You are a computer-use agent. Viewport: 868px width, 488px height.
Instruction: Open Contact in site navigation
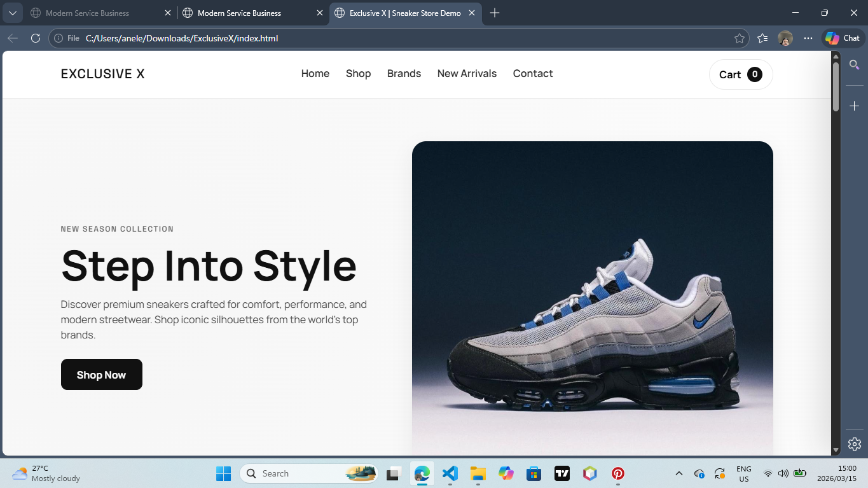coord(533,74)
